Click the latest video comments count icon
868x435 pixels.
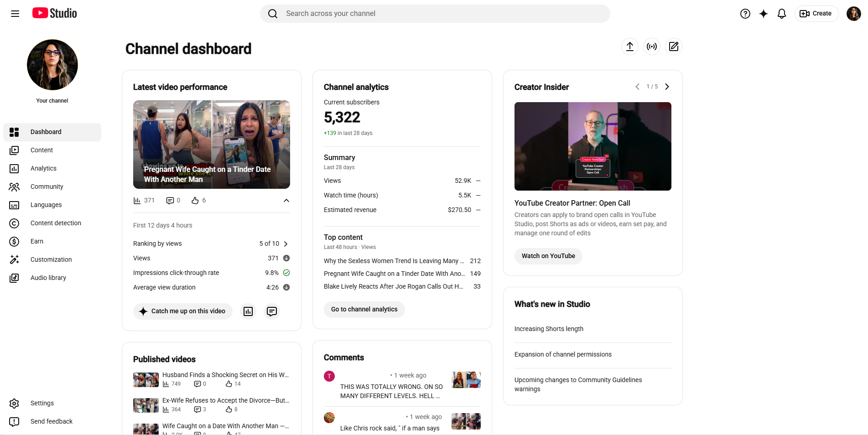click(170, 201)
